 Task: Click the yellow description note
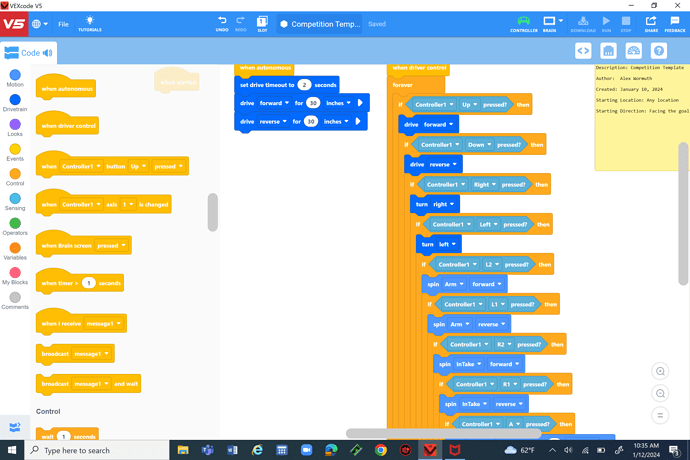point(642,117)
